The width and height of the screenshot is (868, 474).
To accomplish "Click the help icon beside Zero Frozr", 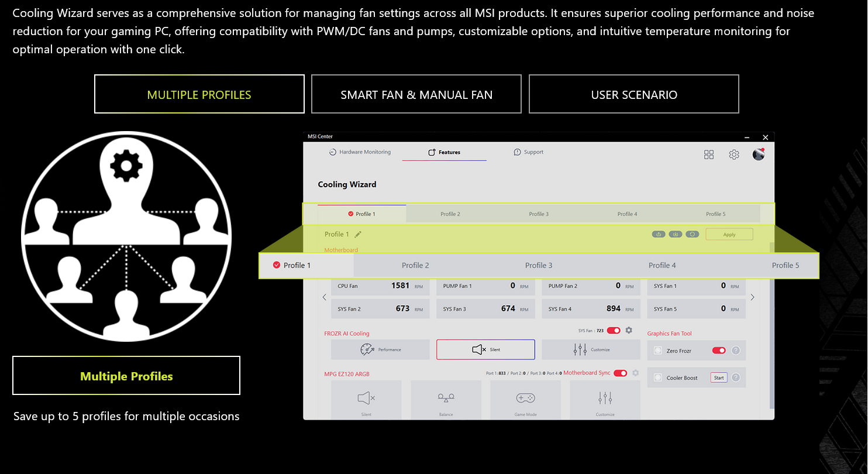I will (x=736, y=351).
